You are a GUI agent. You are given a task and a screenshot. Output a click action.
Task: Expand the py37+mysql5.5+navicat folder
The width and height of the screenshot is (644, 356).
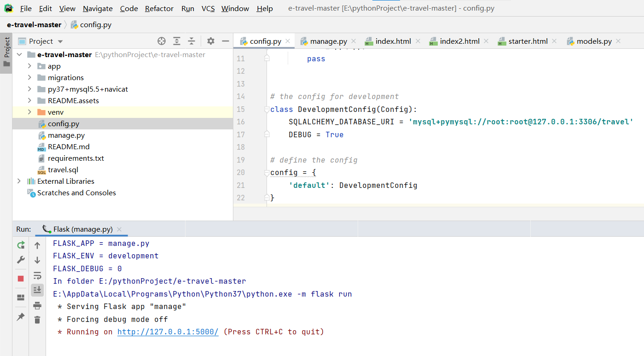pyautogui.click(x=29, y=89)
